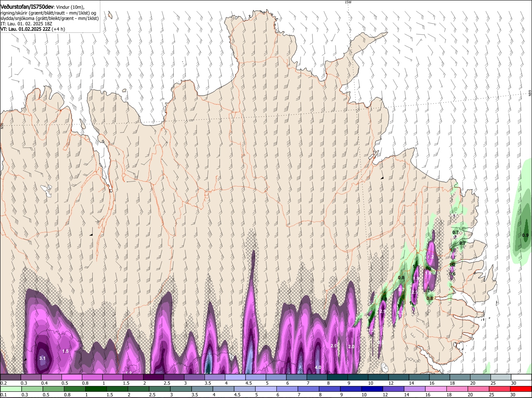Select green rain-scale swatch between 0.5 and 0.8
This screenshot has width=532, height=398.
coord(53,389)
